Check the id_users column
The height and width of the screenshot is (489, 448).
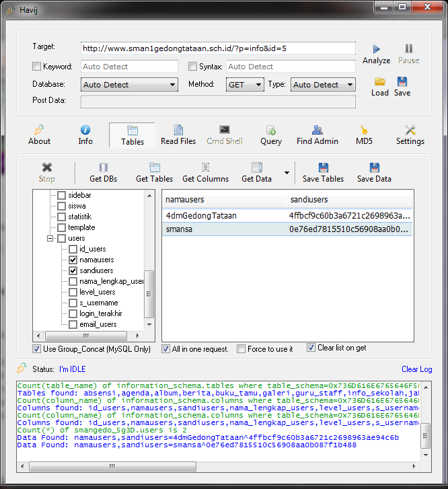click(73, 249)
